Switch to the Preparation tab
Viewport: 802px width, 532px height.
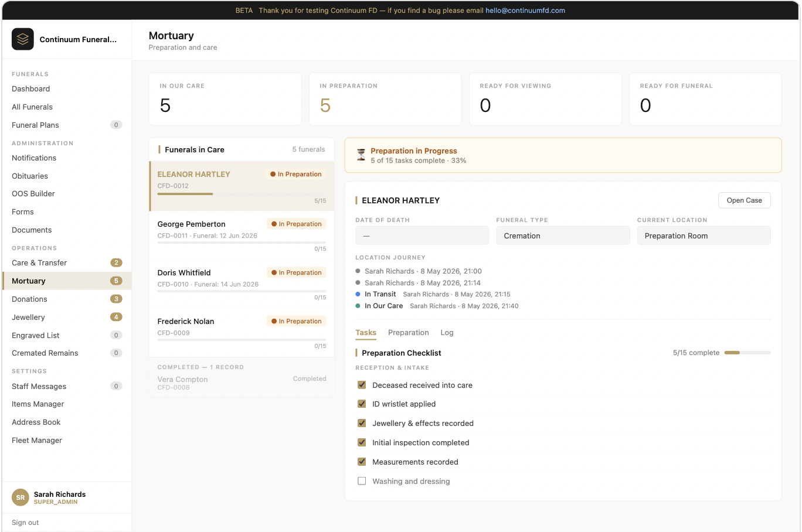(x=408, y=333)
